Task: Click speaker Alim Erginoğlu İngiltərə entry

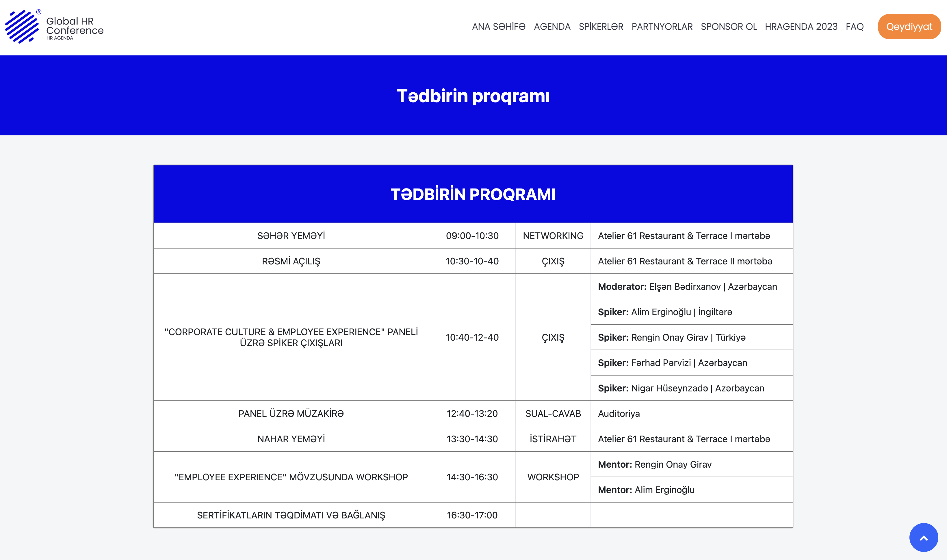Action: click(664, 312)
